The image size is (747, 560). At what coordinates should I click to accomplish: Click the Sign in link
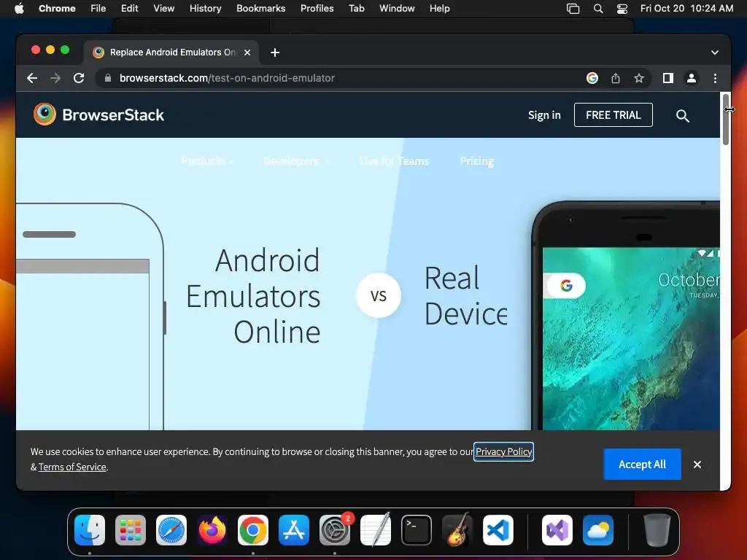[x=544, y=115]
